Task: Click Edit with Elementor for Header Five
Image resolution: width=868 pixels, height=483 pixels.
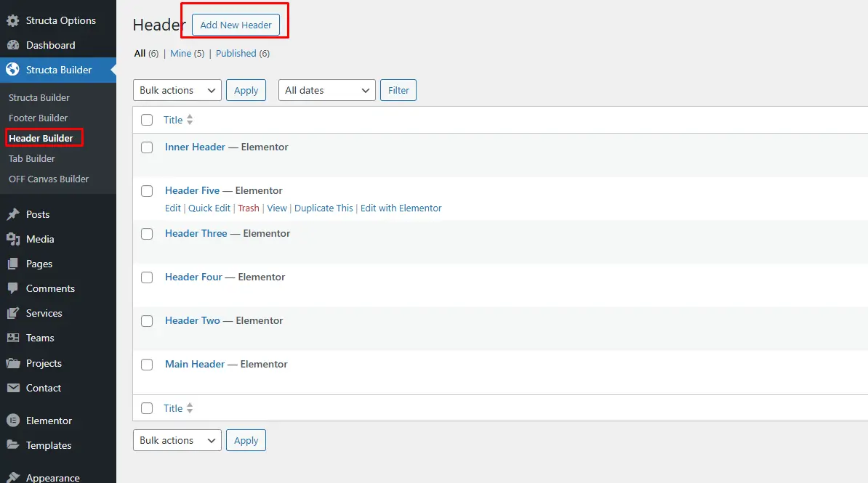Action: 401,208
